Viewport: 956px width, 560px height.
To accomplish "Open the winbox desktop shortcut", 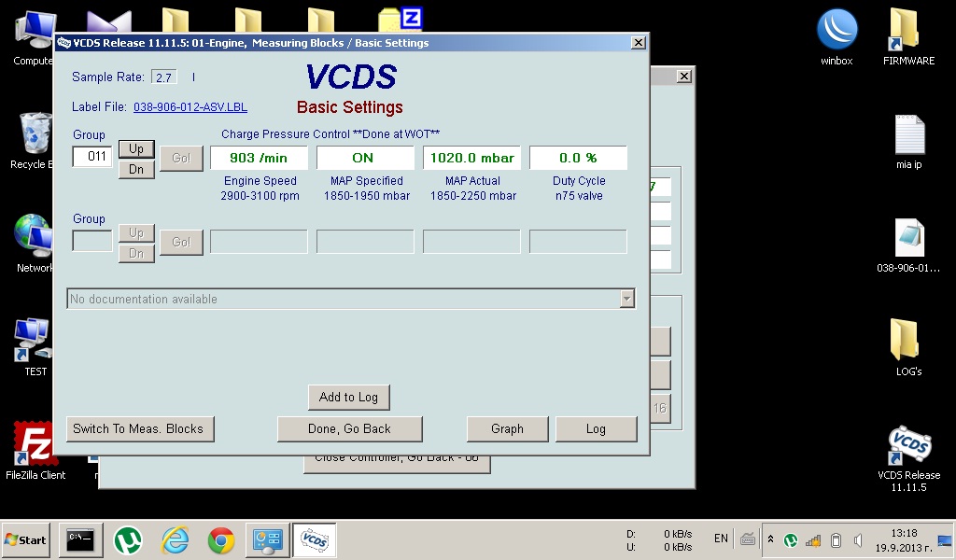I will click(836, 31).
